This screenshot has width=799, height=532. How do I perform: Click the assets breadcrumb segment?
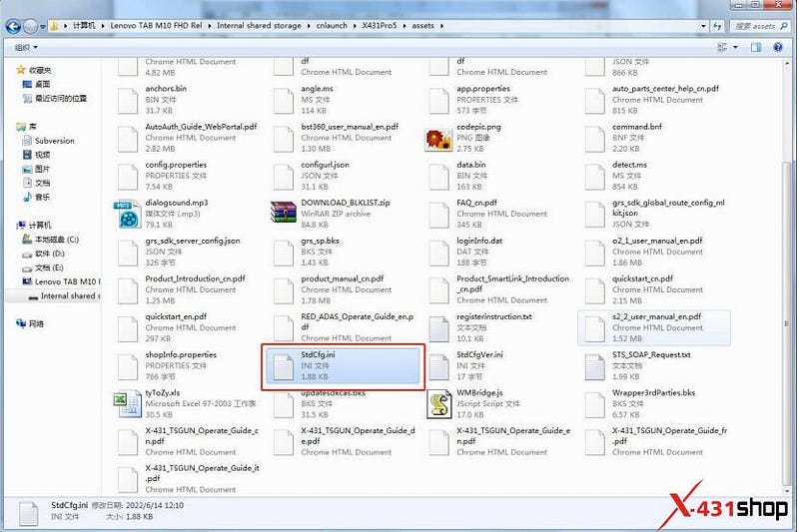click(422, 26)
